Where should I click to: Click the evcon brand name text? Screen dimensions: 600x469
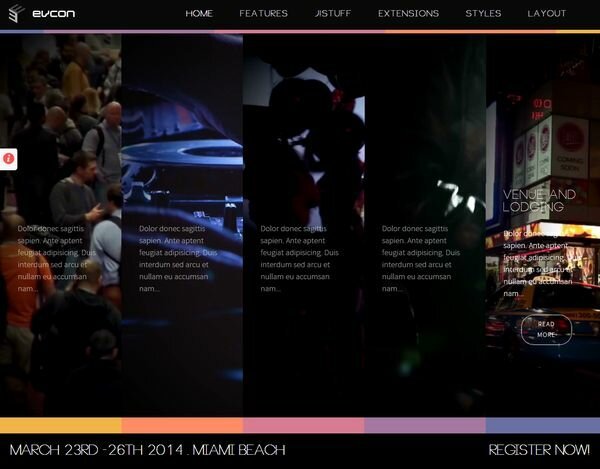53,14
